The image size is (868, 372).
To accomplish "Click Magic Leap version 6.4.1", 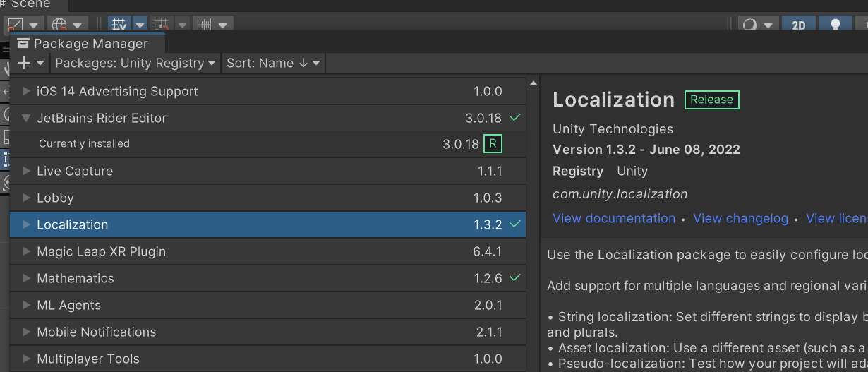I will [488, 251].
